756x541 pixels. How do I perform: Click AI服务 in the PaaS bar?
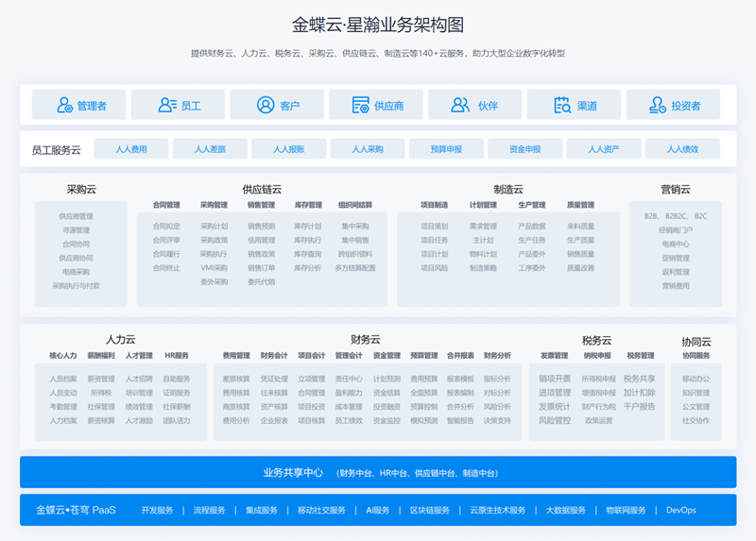377,510
